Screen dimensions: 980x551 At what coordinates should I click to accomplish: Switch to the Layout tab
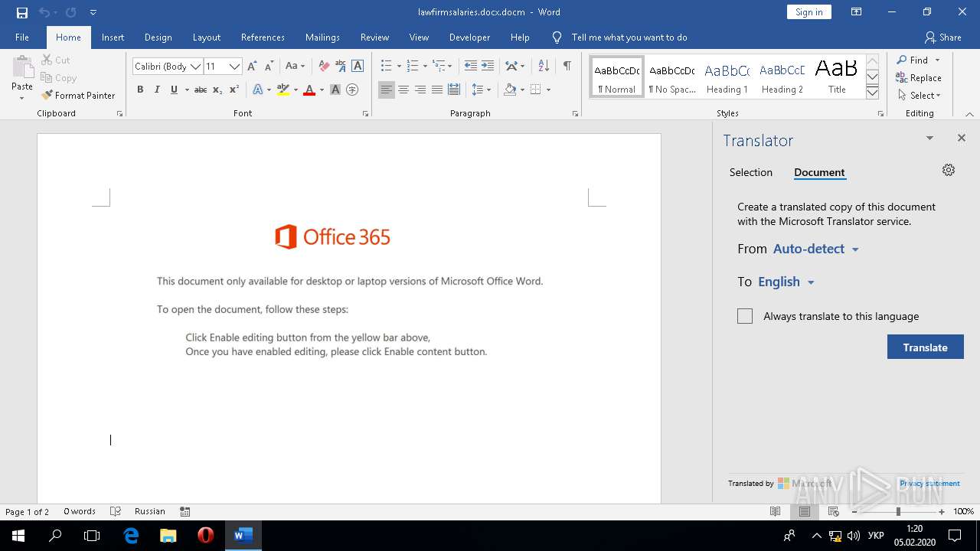coord(207,37)
